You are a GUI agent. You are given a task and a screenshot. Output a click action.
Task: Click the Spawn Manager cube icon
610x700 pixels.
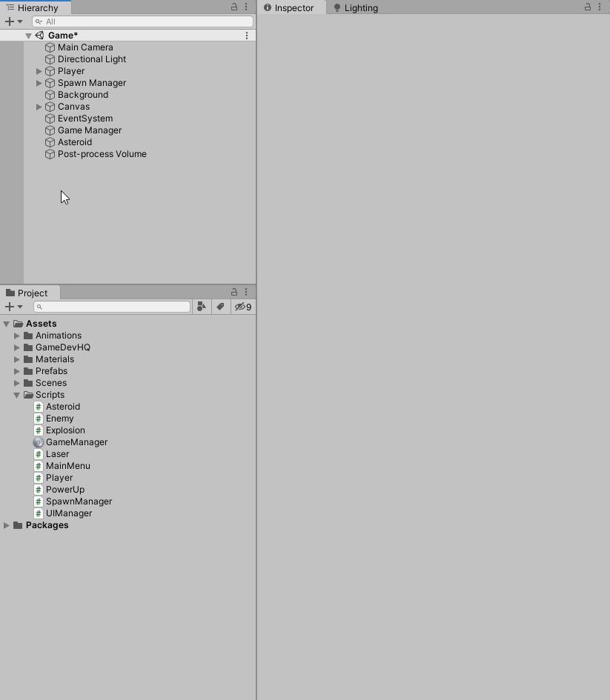pos(50,83)
